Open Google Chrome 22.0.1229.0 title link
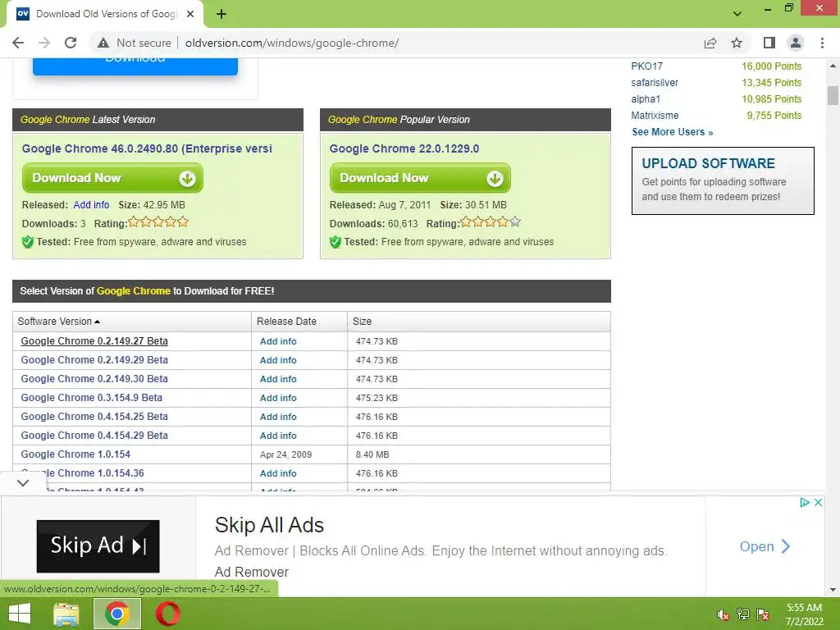The image size is (840, 630). 404,148
